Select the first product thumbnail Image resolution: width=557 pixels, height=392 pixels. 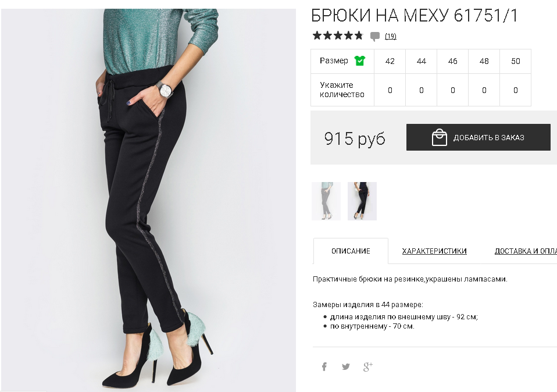point(326,201)
